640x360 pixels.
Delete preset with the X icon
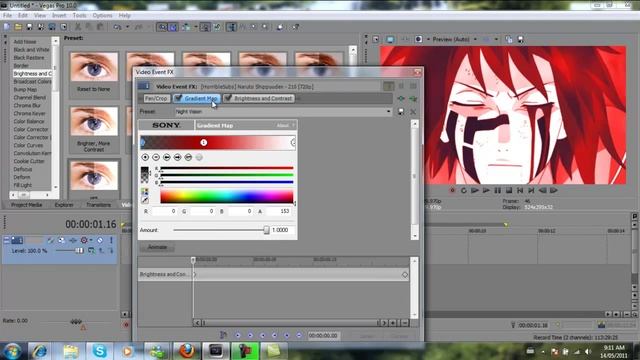tap(413, 111)
